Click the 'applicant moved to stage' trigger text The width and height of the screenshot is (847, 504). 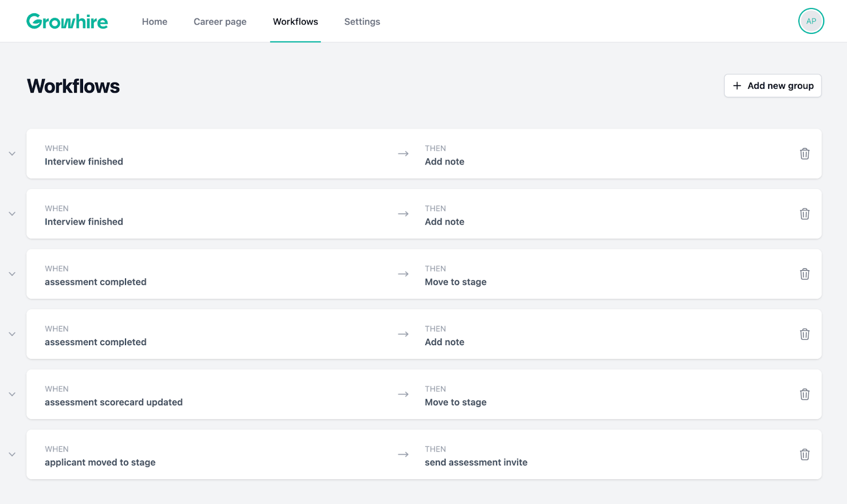pos(100,463)
